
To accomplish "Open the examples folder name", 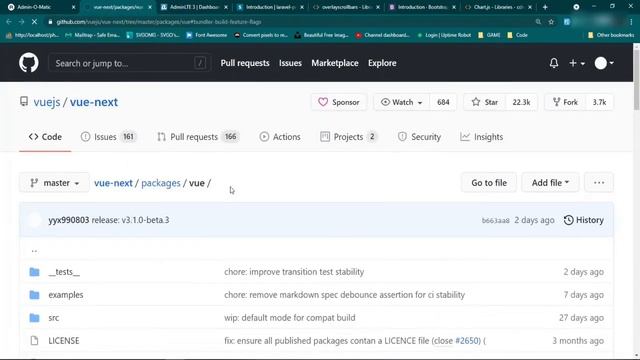I will [x=66, y=295].
